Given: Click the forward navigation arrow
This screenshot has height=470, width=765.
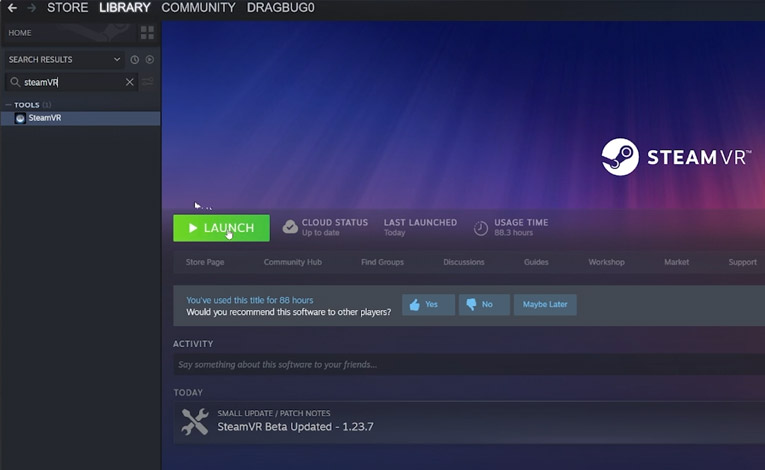Looking at the screenshot, I should [x=30, y=8].
